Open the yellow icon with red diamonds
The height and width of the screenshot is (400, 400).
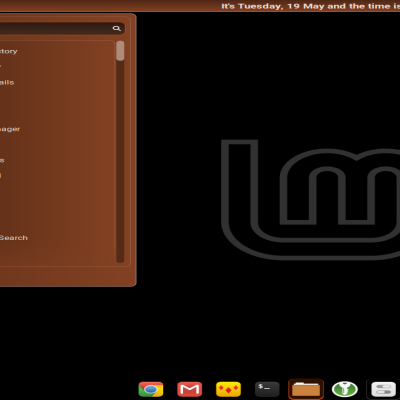[228, 389]
